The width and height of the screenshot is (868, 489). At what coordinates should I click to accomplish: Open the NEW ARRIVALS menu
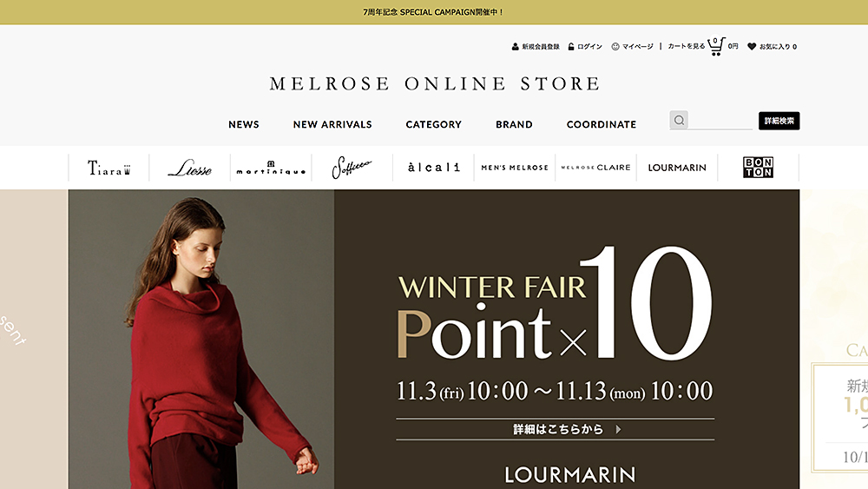coord(332,124)
